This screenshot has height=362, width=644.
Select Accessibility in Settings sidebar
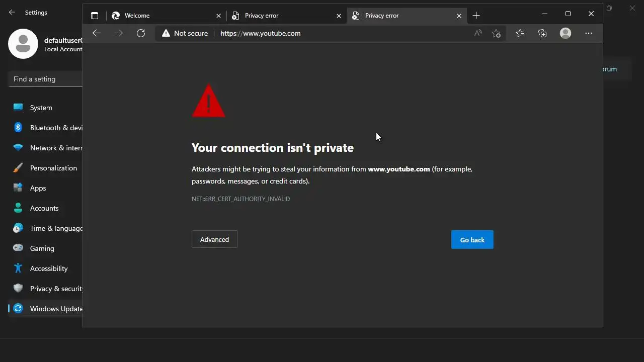[48, 268]
